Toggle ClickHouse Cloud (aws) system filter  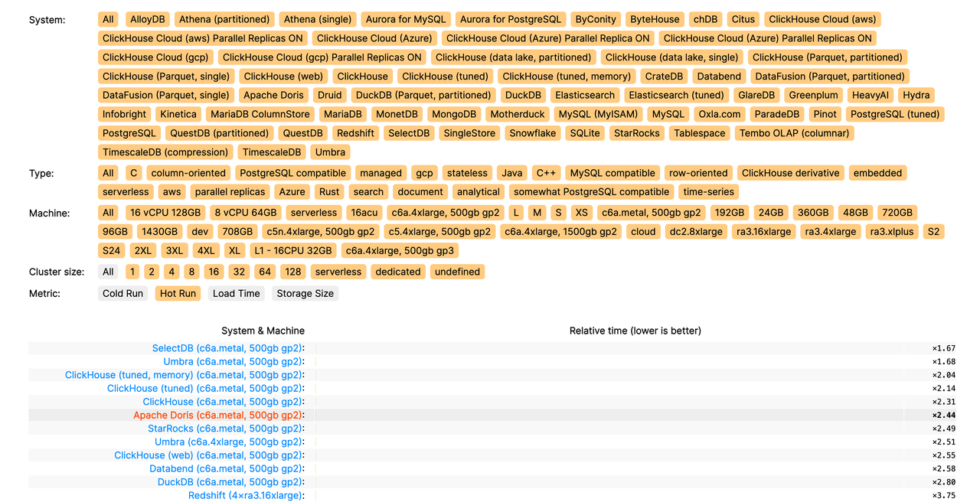tap(823, 19)
